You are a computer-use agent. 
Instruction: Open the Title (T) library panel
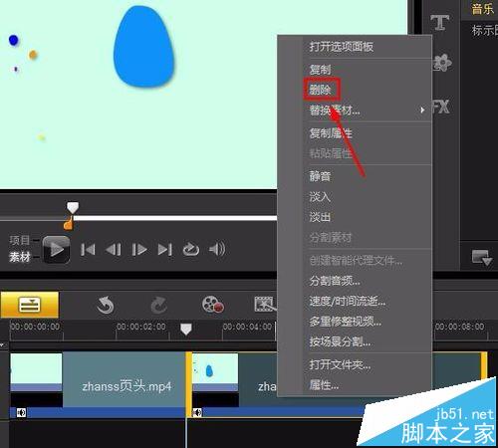(x=440, y=23)
